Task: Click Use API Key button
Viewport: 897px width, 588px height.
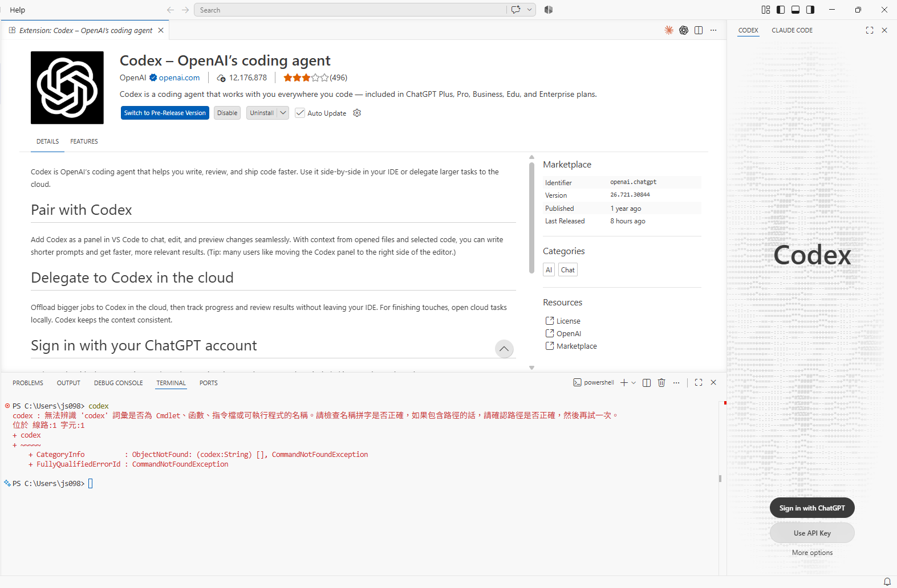Action: click(x=812, y=533)
